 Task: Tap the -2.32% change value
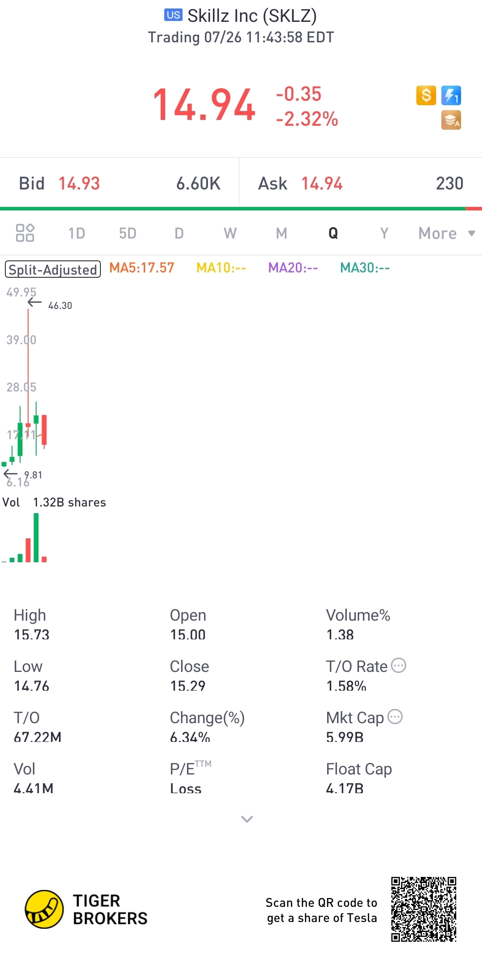(x=307, y=119)
